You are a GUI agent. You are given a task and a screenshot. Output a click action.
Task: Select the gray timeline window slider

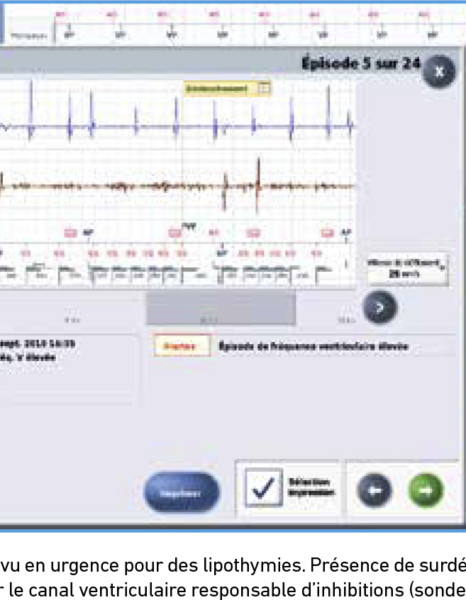(x=221, y=308)
